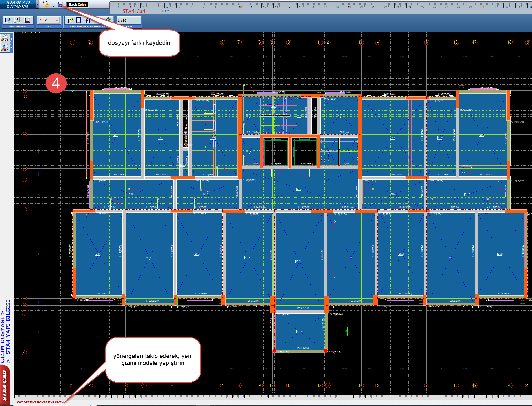Select the rectangular column section icon
The height and width of the screenshot is (406, 532).
(78, 20)
